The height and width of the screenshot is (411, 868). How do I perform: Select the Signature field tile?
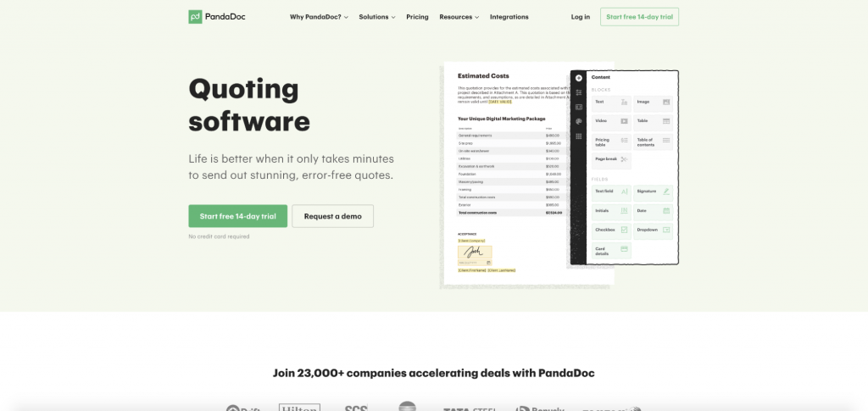click(x=654, y=192)
